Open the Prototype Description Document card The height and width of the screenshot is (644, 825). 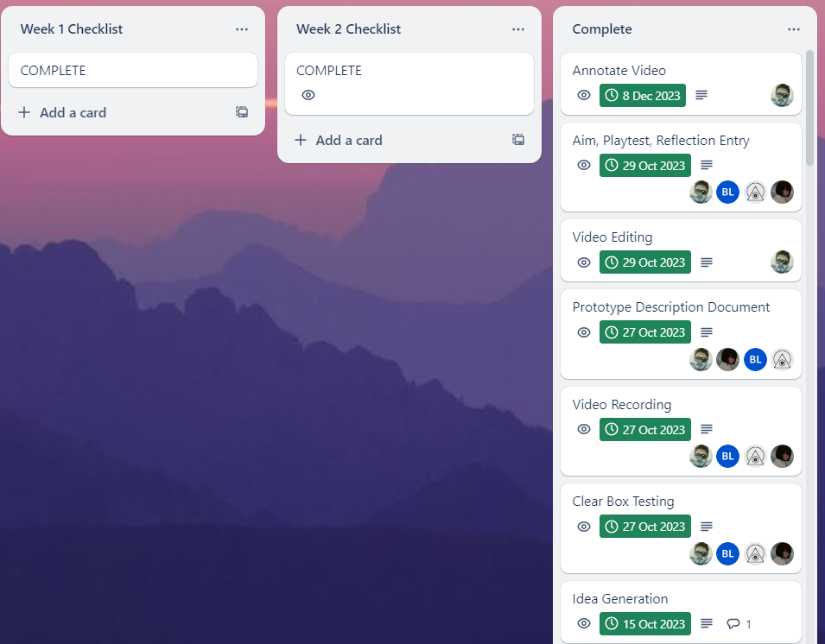coord(670,307)
